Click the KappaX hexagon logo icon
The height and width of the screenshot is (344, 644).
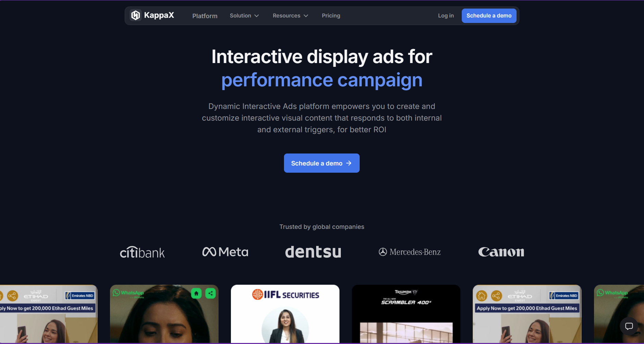pyautogui.click(x=136, y=15)
